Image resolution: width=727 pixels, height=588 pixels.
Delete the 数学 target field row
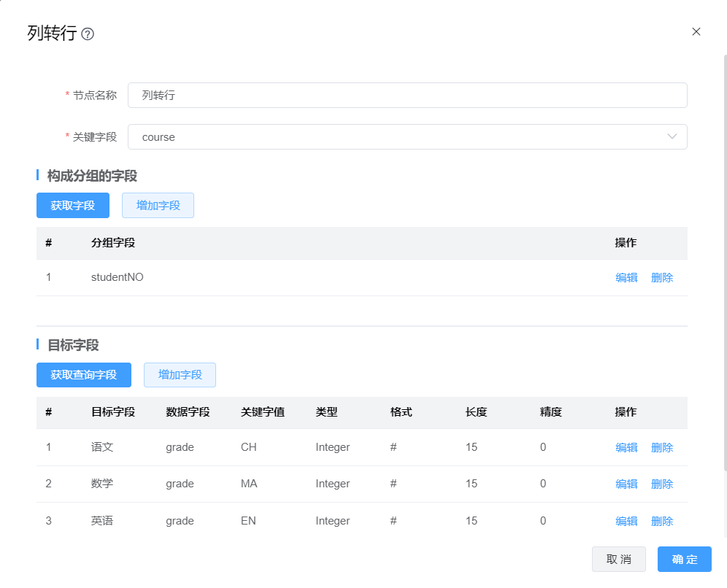(661, 484)
